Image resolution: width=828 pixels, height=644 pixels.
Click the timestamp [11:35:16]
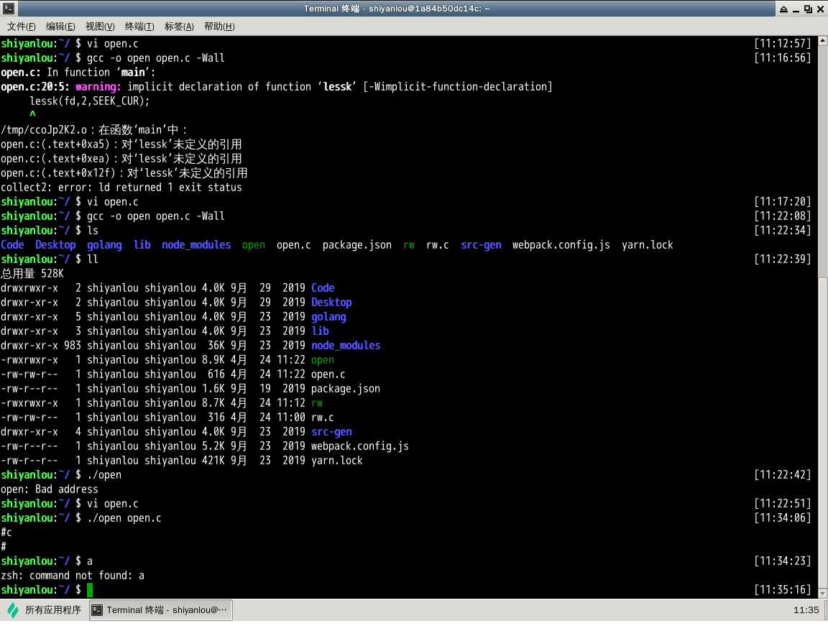782,589
